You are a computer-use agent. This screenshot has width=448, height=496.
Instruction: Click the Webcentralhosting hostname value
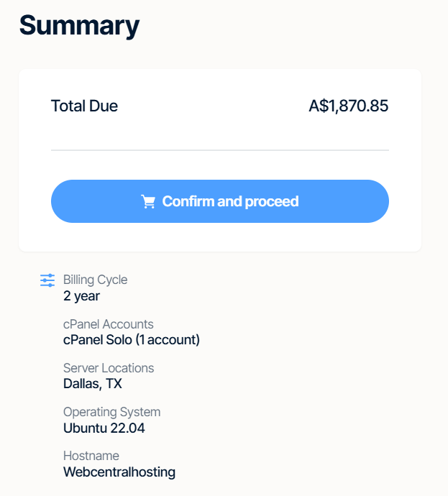pos(119,472)
